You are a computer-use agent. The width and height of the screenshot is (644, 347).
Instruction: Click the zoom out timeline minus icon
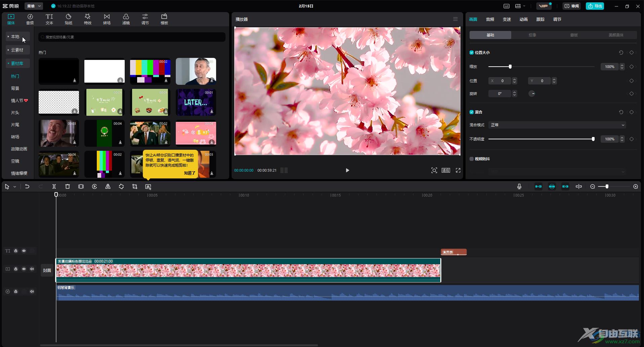pyautogui.click(x=593, y=186)
